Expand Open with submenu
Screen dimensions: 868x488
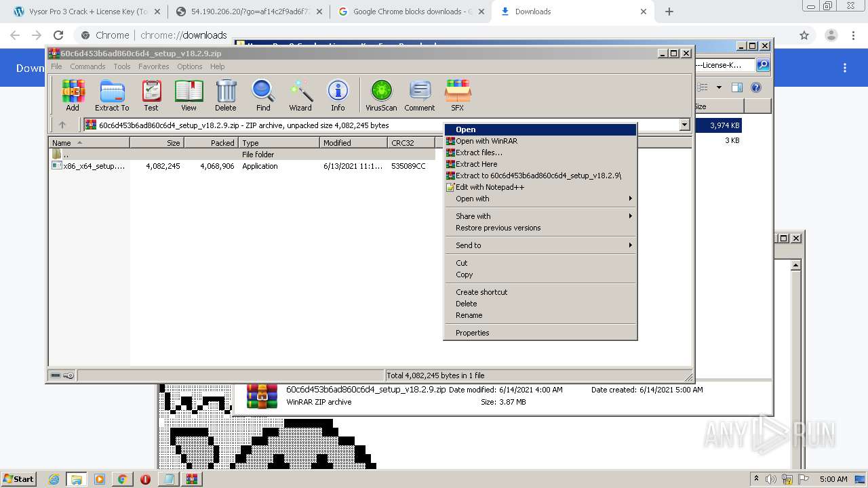pyautogui.click(x=540, y=199)
